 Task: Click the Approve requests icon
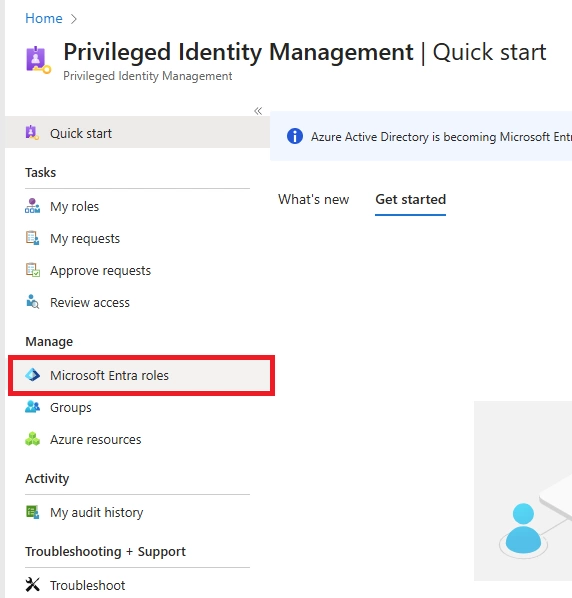coord(32,270)
